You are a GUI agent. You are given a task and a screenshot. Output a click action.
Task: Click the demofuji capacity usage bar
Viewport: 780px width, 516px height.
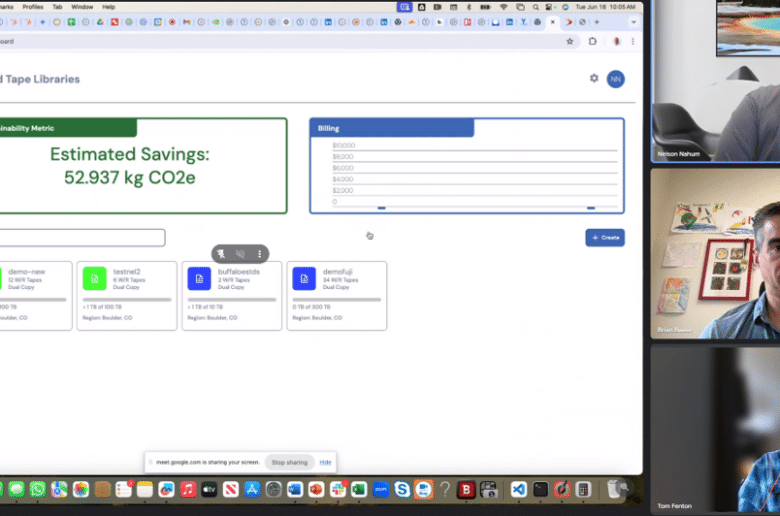point(337,300)
